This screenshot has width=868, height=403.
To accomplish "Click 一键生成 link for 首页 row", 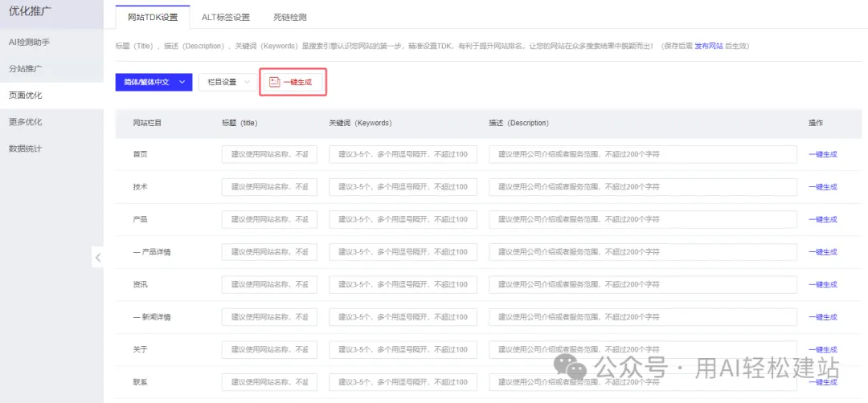I will [x=823, y=155].
